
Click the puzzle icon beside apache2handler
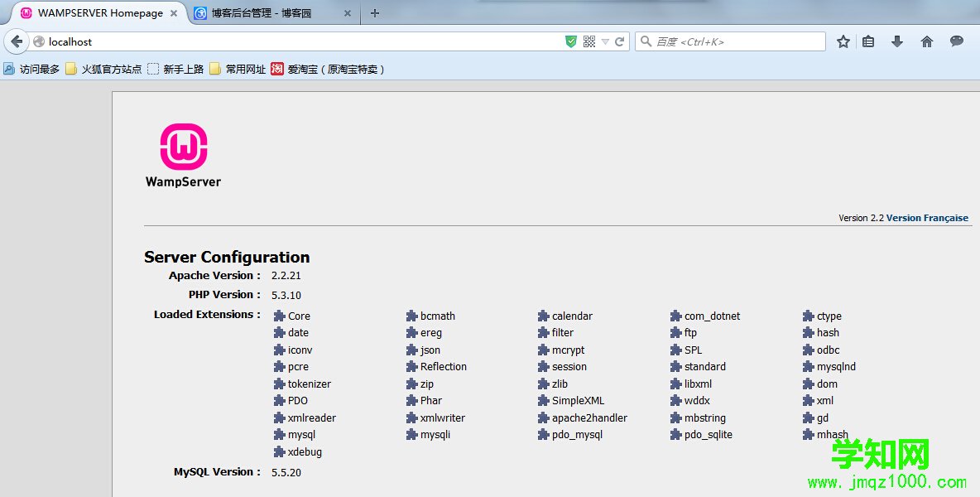[544, 417]
